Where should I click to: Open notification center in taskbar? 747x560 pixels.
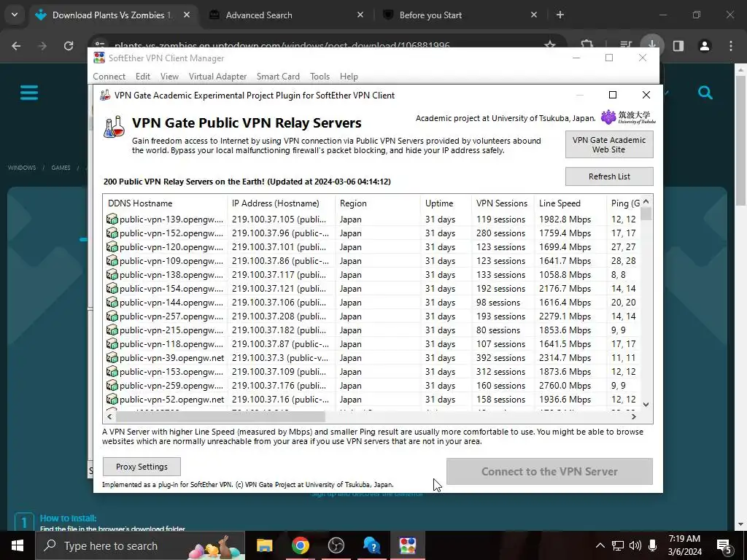click(x=724, y=545)
